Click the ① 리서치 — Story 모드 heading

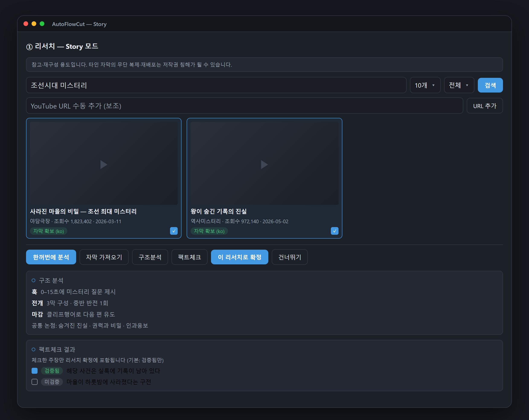62,46
